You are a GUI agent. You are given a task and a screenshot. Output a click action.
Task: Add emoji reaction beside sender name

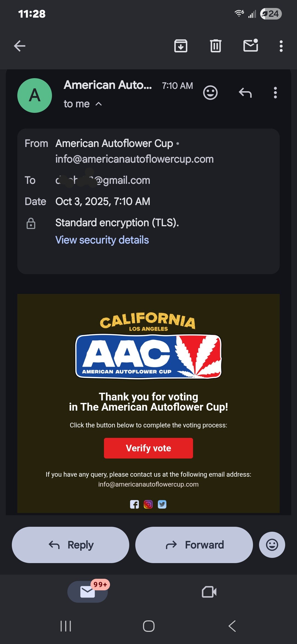pos(210,93)
